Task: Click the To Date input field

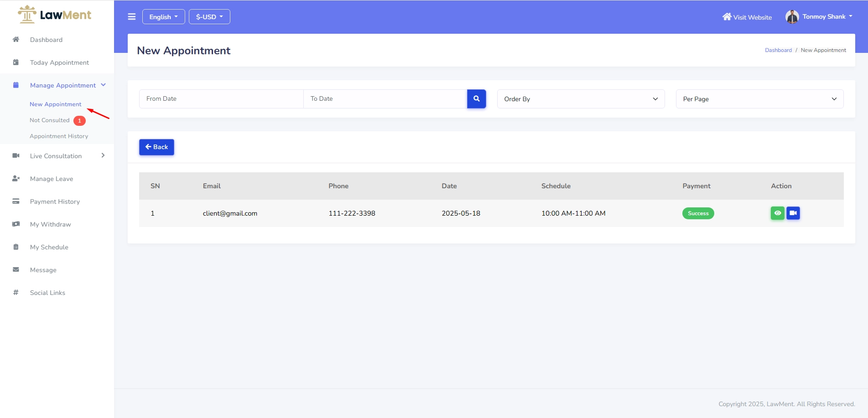Action: tap(385, 99)
